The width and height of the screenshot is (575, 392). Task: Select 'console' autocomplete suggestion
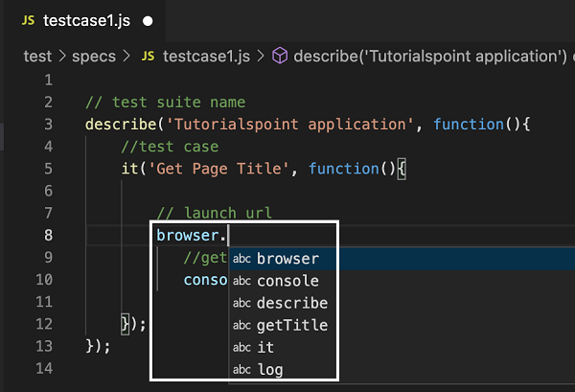pos(287,281)
